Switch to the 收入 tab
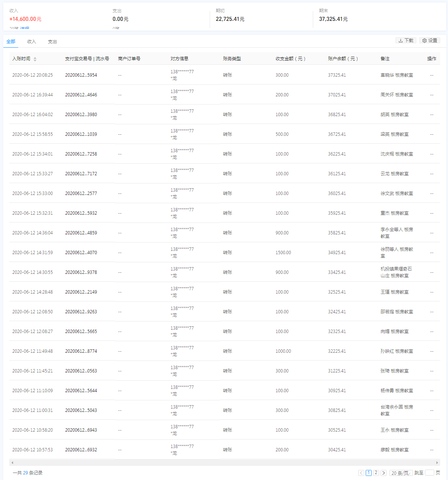The height and width of the screenshot is (480, 448). click(32, 42)
